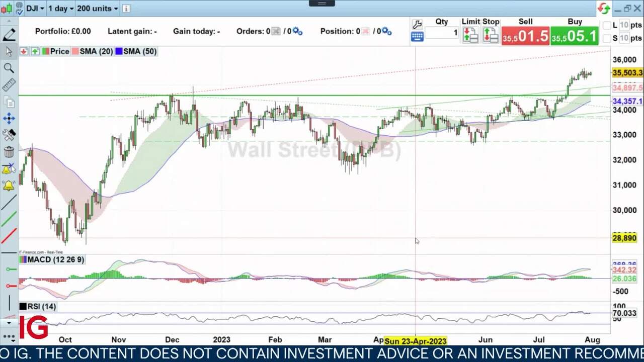Screen dimensions: 644x362
Task: Click the 28,890 price level label
Action: pyautogui.click(x=624, y=238)
